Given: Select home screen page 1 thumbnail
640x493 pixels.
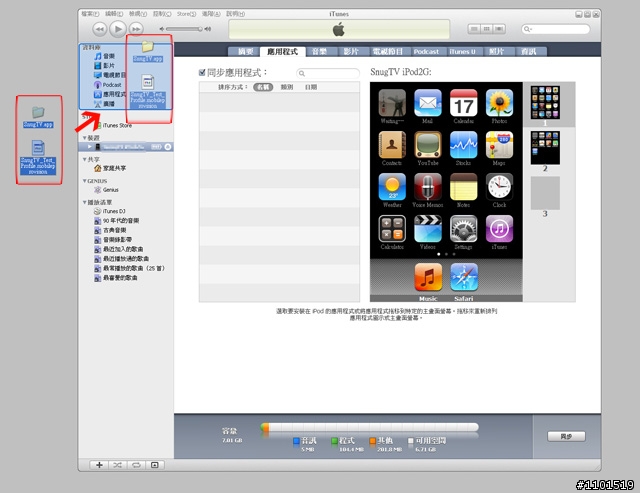Looking at the screenshot, I should (x=545, y=102).
